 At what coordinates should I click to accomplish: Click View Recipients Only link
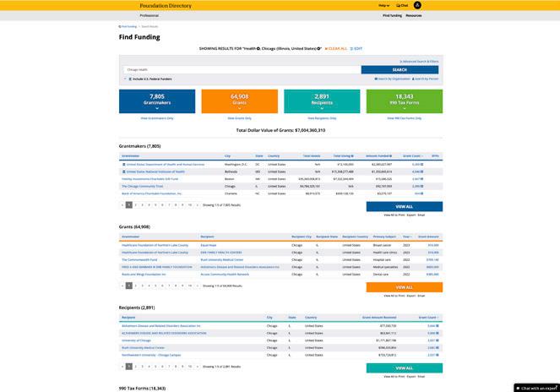tap(322, 118)
